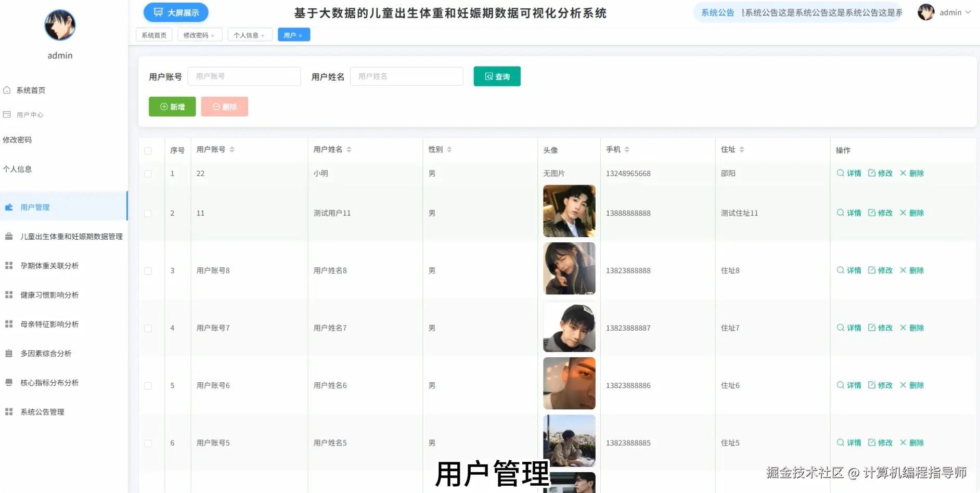The height and width of the screenshot is (493, 980).
Task: Select 用户管理 in the sidebar
Action: tap(63, 207)
